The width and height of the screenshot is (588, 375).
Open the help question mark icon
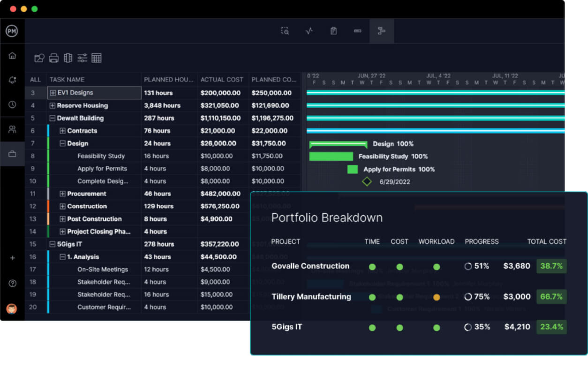coord(12,283)
